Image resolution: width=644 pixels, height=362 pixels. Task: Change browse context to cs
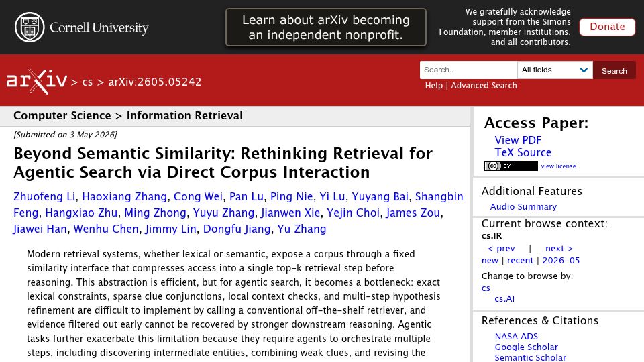tap(486, 288)
